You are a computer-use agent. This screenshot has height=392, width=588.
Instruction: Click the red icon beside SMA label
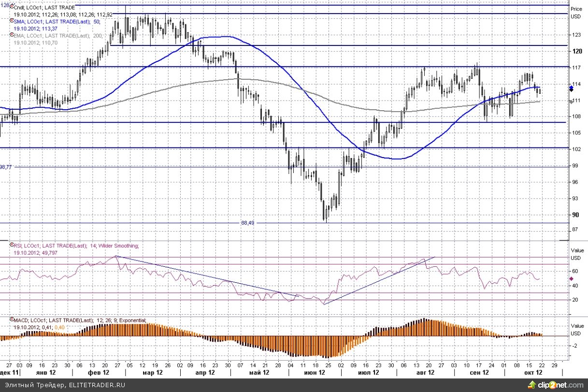click(11, 21)
